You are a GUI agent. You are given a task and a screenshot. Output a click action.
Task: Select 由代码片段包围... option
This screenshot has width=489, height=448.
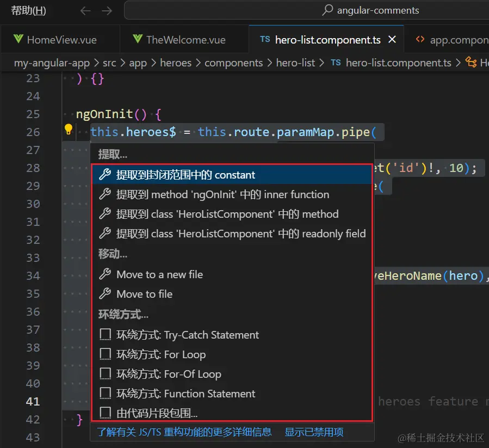[x=232, y=413]
